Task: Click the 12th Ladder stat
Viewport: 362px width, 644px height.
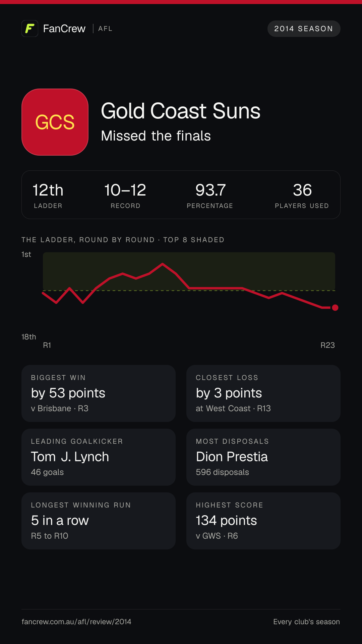Action: (x=48, y=195)
